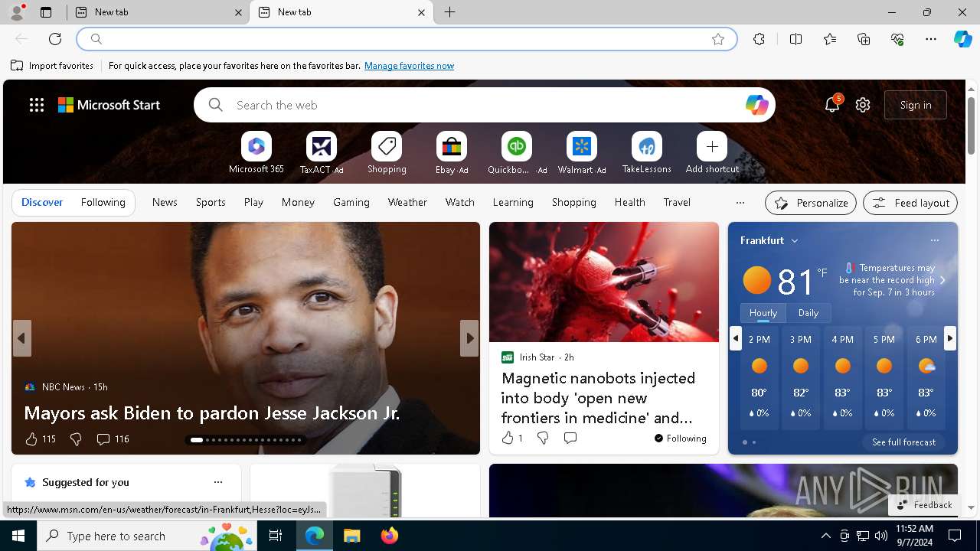Show next hours in weather forecast
The width and height of the screenshot is (980, 551).
pos(950,338)
